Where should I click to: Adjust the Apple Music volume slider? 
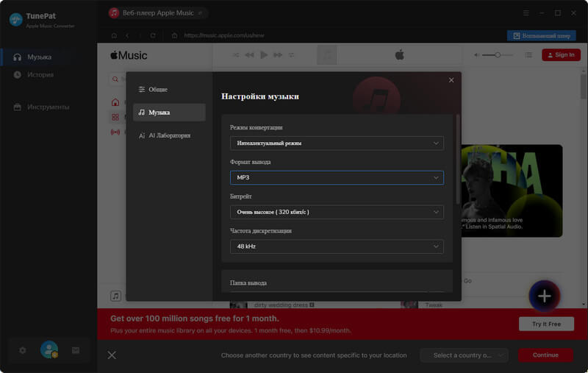498,55
